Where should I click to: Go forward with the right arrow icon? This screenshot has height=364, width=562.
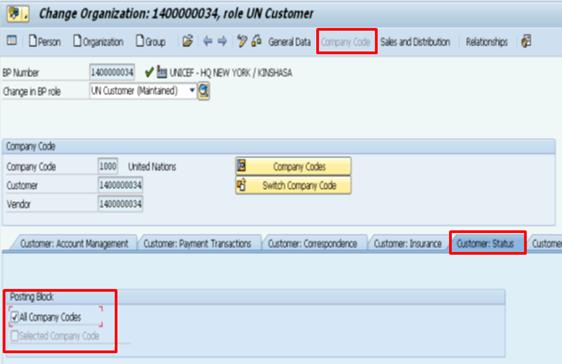tap(222, 41)
